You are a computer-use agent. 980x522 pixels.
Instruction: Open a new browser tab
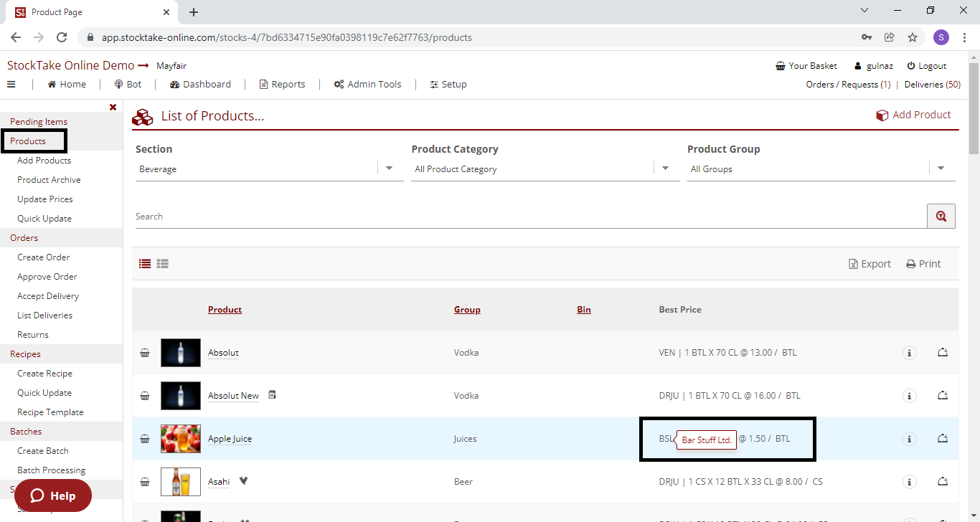194,12
